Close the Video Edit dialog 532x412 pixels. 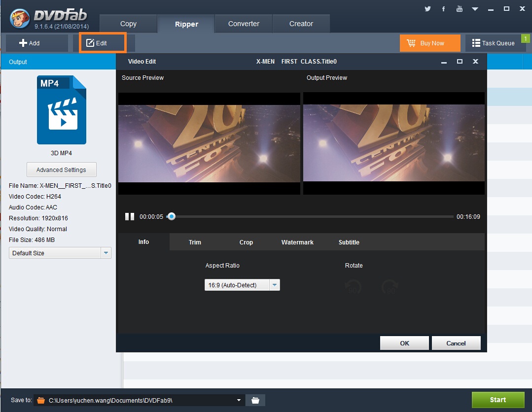475,62
